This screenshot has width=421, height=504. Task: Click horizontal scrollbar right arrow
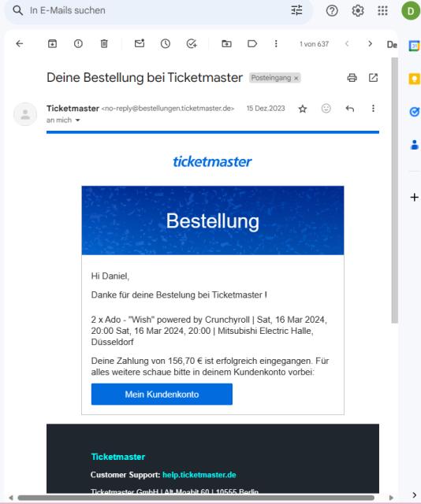[391, 498]
